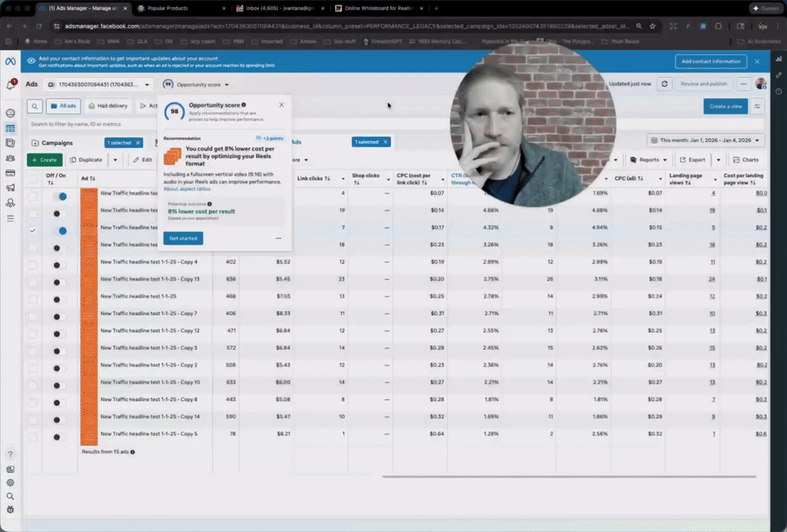This screenshot has height=532, width=787.
Task: Open the three-dot menu beside Review and publish
Action: pos(743,84)
